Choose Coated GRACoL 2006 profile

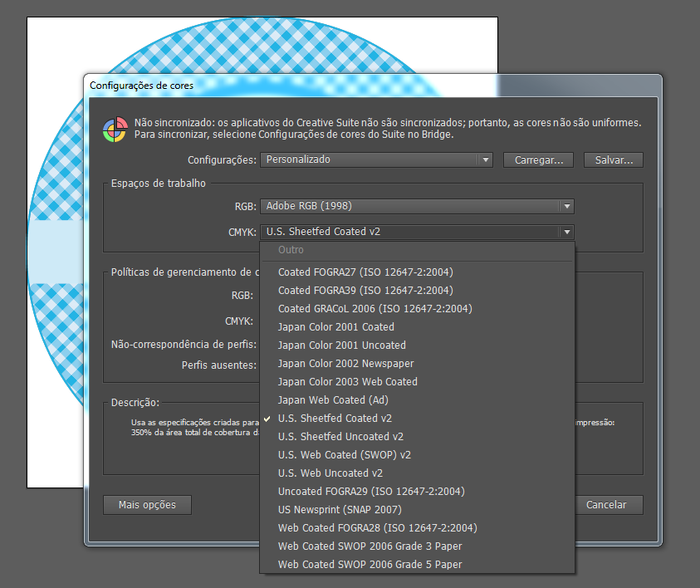click(x=417, y=309)
